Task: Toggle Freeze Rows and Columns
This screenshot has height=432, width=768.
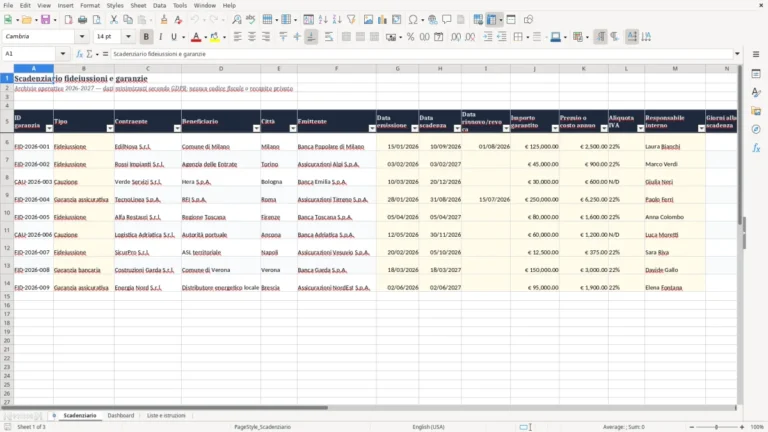Action: (491, 20)
